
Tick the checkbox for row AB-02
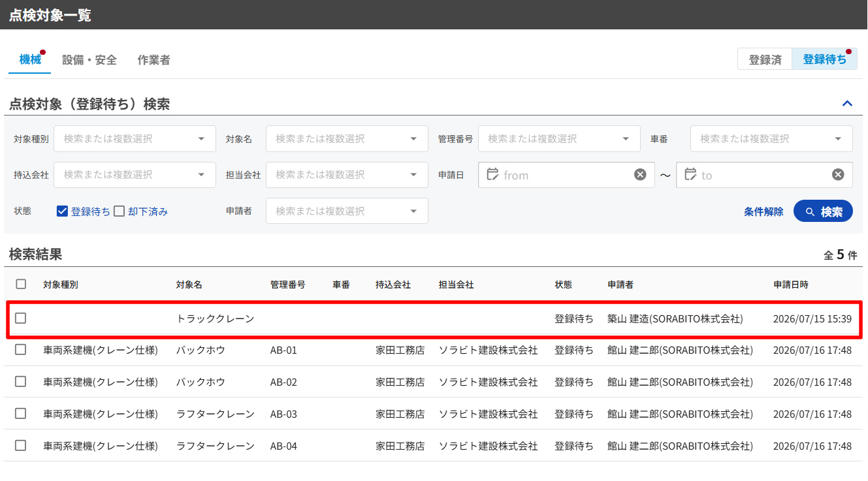pyautogui.click(x=21, y=382)
